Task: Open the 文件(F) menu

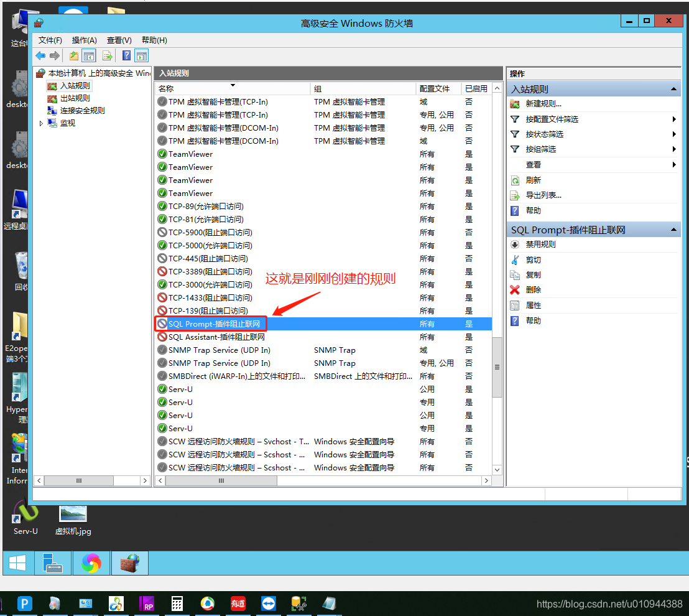Action: pyautogui.click(x=50, y=40)
